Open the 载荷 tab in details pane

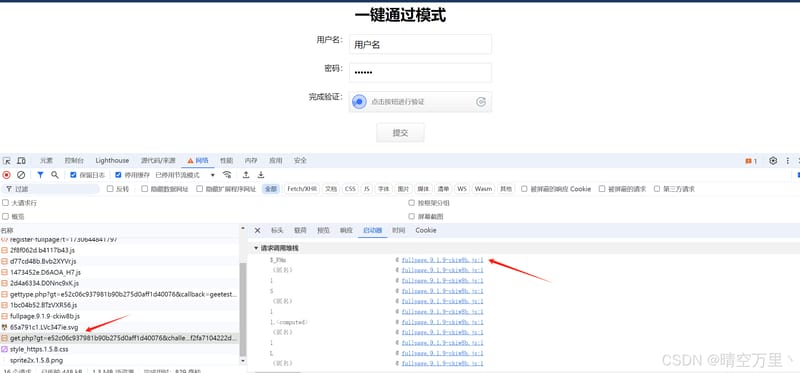pyautogui.click(x=300, y=231)
